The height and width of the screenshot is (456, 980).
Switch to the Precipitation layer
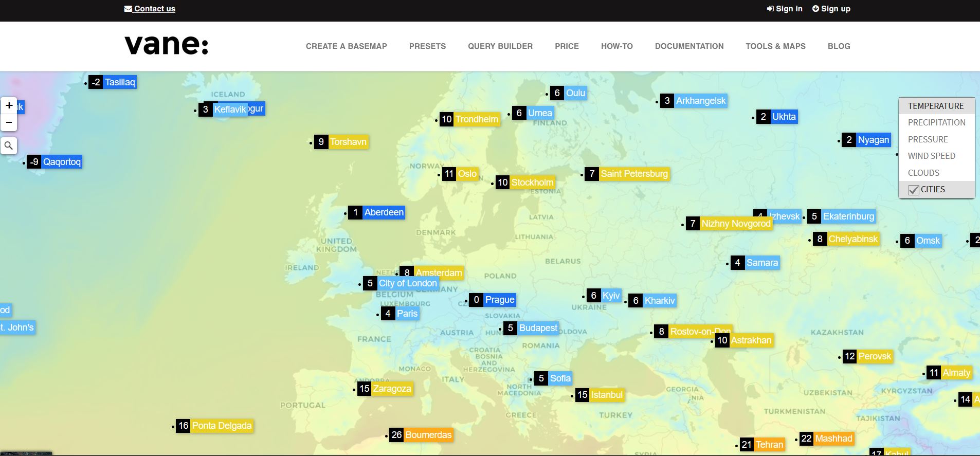(x=936, y=122)
